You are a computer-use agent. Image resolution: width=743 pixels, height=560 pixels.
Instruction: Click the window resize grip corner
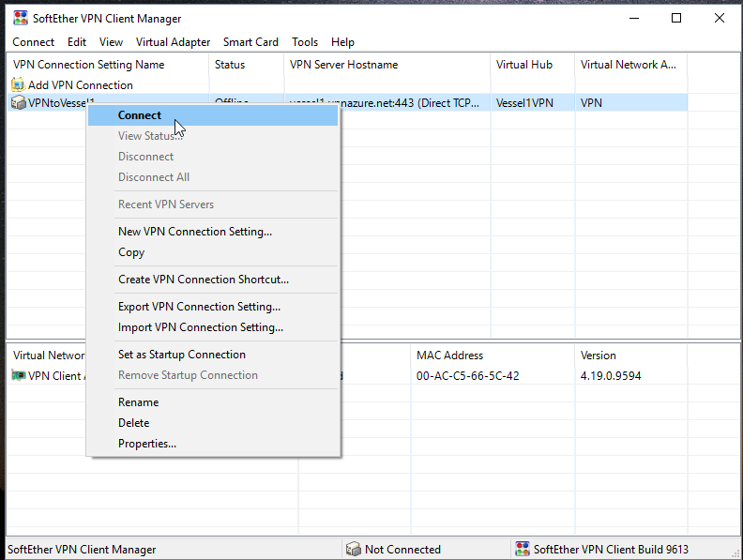(736, 553)
